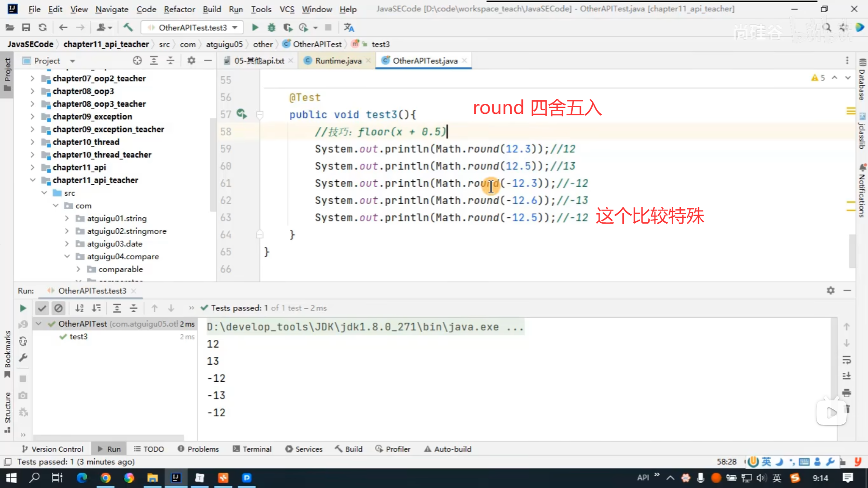Click the Debug bug icon in toolbar
Viewport: 868px width, 488px height.
[271, 28]
